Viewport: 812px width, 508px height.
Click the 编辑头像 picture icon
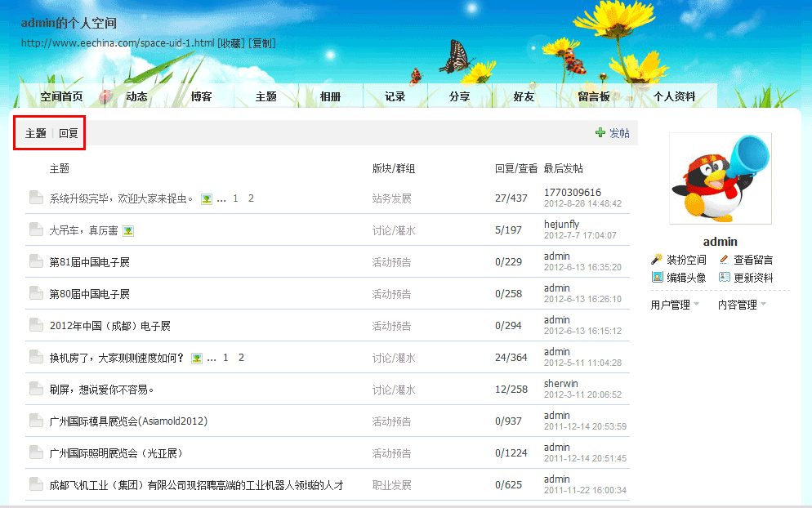pyautogui.click(x=657, y=278)
